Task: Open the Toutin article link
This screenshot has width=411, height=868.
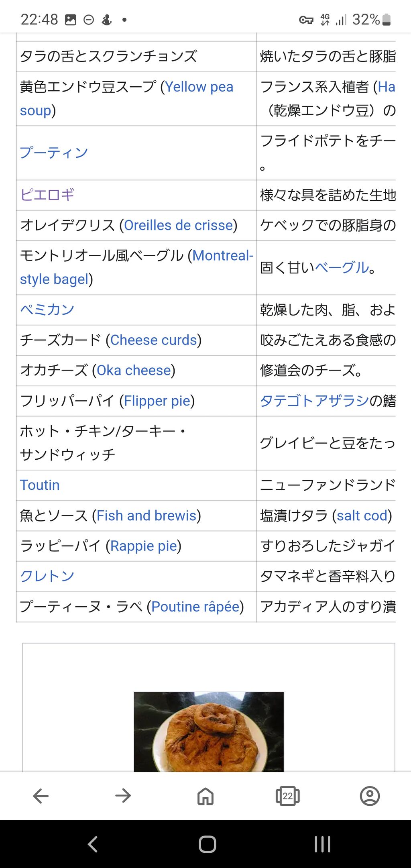Action: 40,485
